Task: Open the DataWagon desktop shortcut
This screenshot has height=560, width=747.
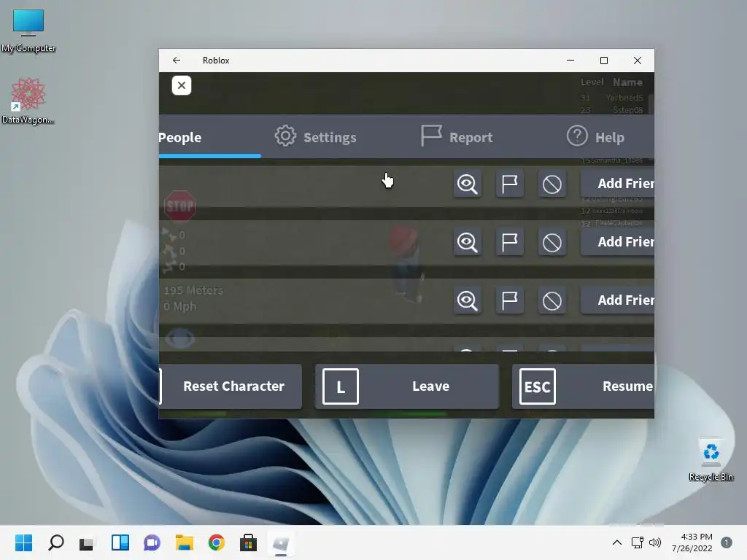Action: point(28,101)
